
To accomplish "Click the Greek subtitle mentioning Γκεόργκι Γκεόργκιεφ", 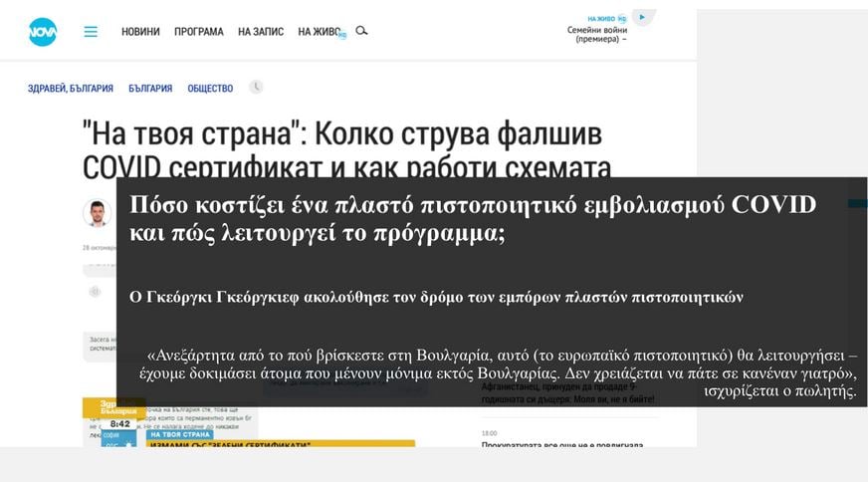I will click(436, 297).
